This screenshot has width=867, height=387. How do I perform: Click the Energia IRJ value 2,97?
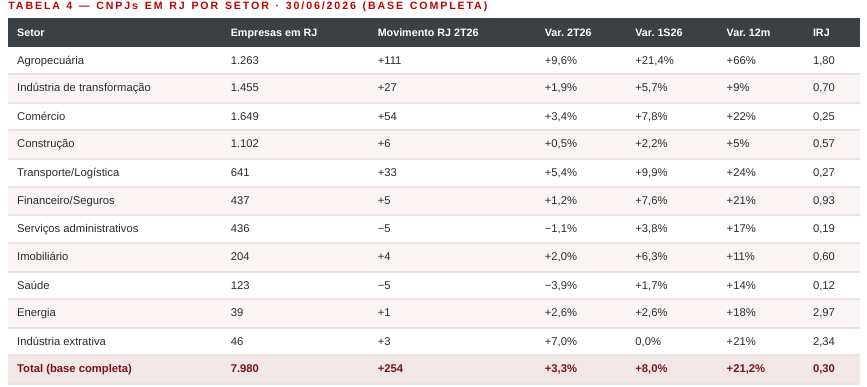pos(823,312)
